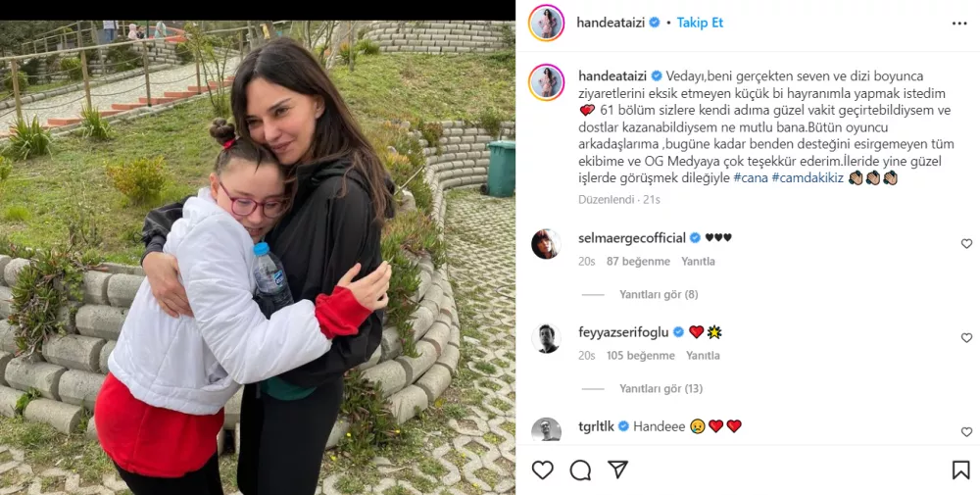This screenshot has width=980, height=495.
Task: Click the Takip Et follow button
Action: coord(700,23)
